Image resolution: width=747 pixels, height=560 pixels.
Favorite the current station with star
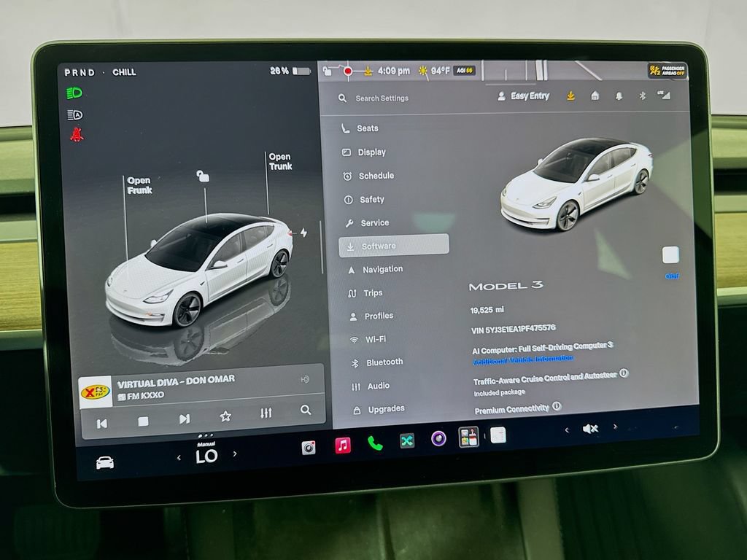point(225,416)
